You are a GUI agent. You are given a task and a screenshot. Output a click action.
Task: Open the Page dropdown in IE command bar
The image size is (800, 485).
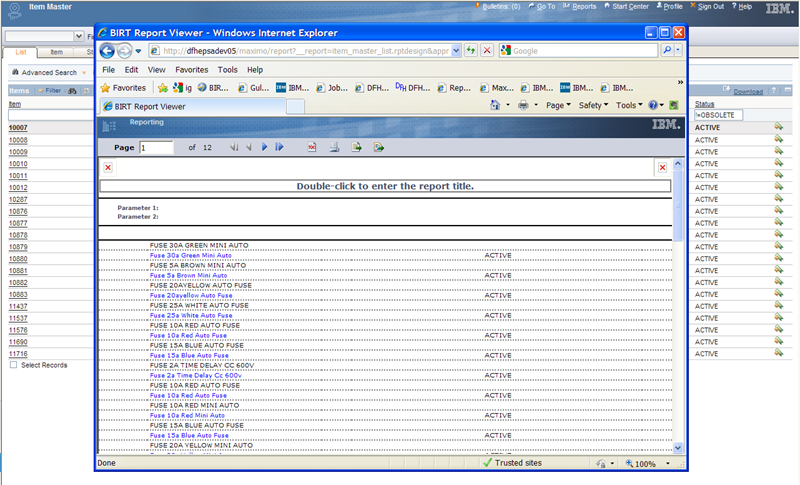tap(558, 105)
